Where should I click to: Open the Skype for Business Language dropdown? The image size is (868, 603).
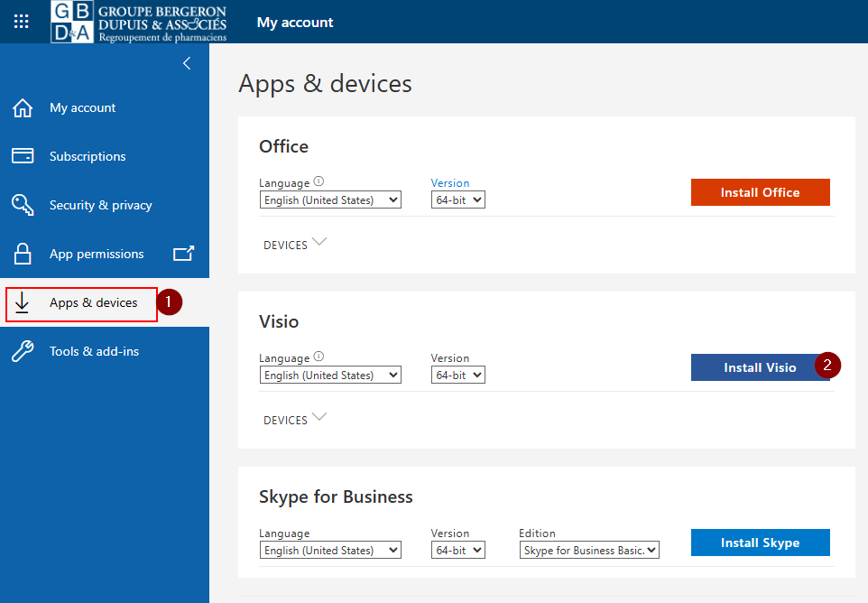click(330, 550)
